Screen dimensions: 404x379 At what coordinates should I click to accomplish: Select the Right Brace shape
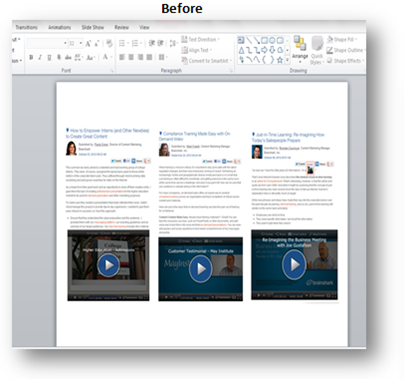272,60
